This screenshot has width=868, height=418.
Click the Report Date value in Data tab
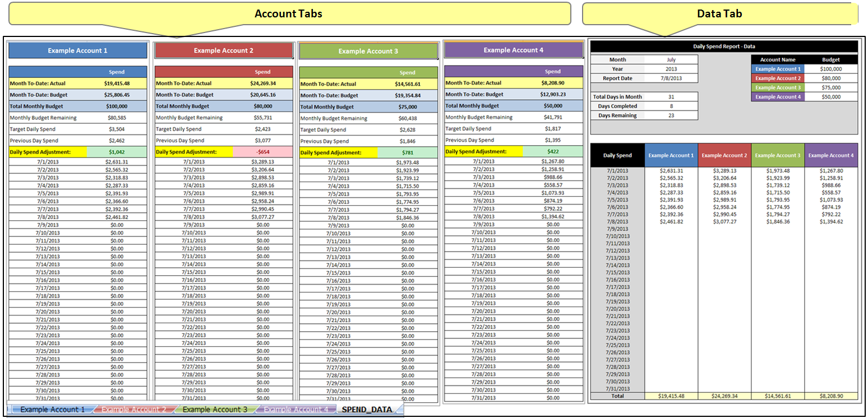click(671, 78)
